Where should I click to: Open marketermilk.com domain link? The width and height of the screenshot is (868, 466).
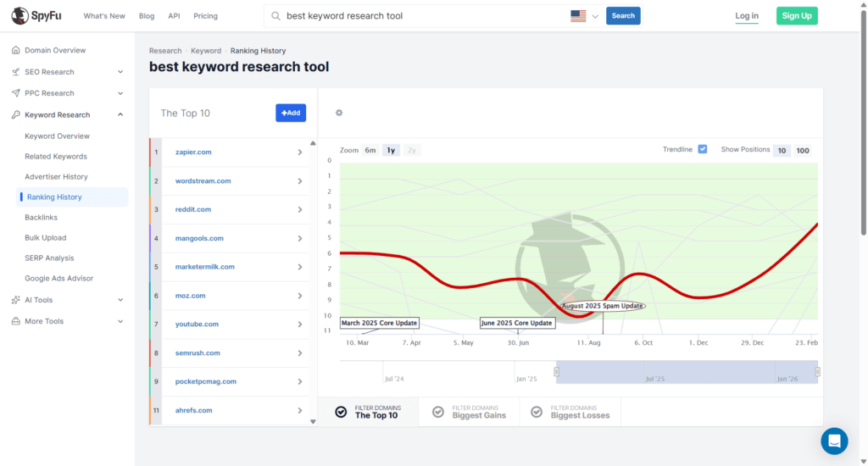pyautogui.click(x=205, y=267)
